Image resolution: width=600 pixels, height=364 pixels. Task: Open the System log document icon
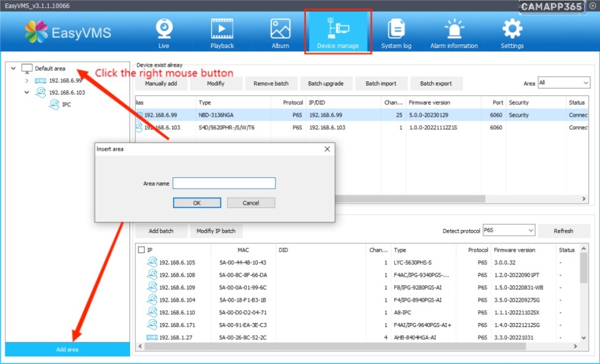click(396, 29)
